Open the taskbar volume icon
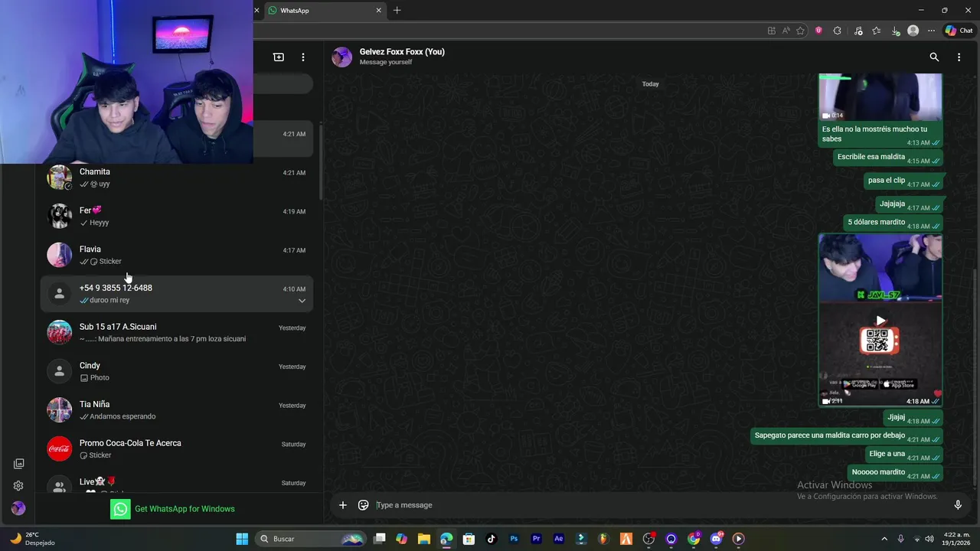Screen dimensions: 980x551 coord(929,539)
